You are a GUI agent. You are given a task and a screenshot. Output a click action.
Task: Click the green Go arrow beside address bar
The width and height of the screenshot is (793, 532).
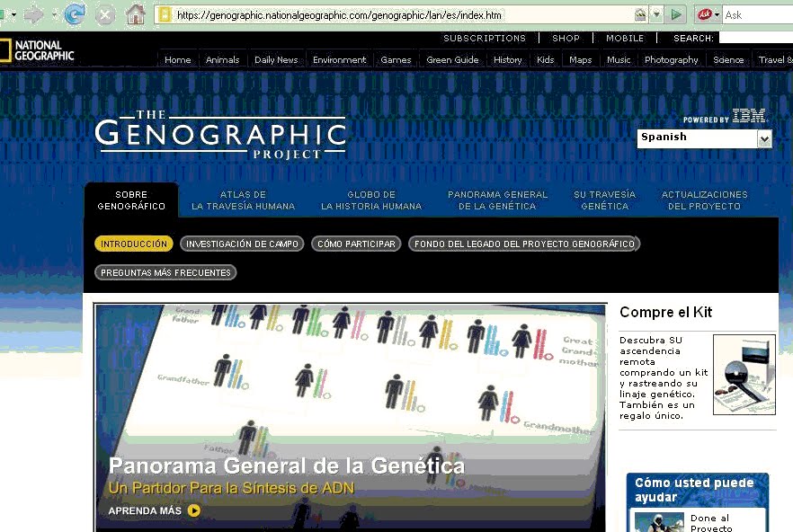676,14
